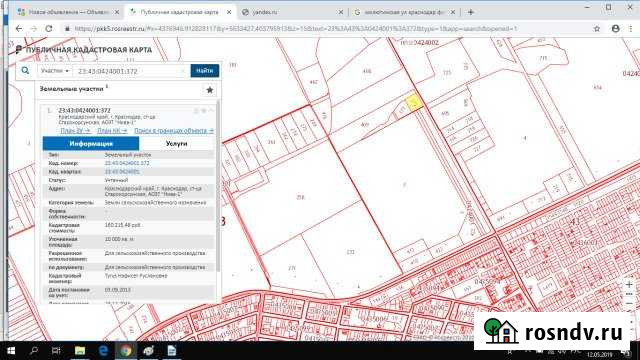Viewport: 640px width, 360px height.
Task: Open a new browser tab
Action: 471,12
